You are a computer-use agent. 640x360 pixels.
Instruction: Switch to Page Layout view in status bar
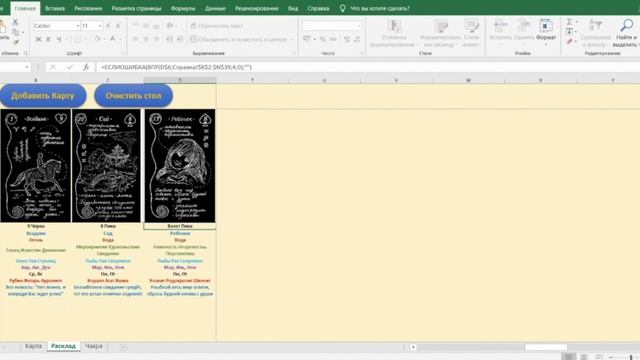click(x=584, y=356)
